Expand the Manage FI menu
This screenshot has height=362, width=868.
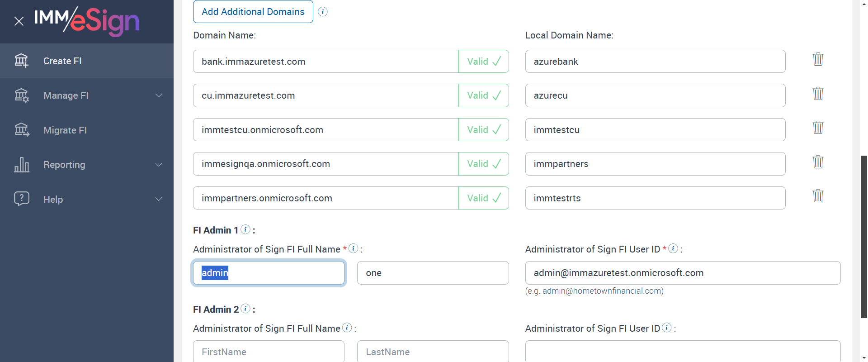(x=158, y=95)
